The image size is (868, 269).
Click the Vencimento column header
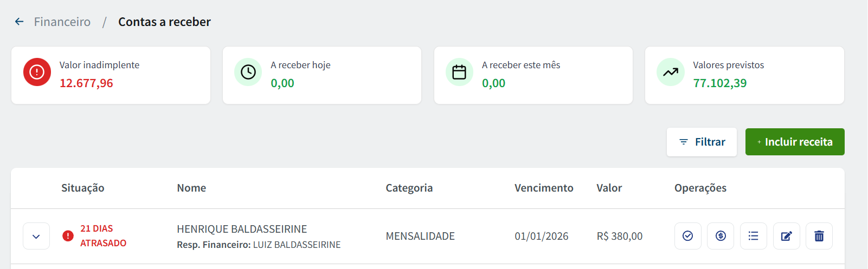click(544, 188)
